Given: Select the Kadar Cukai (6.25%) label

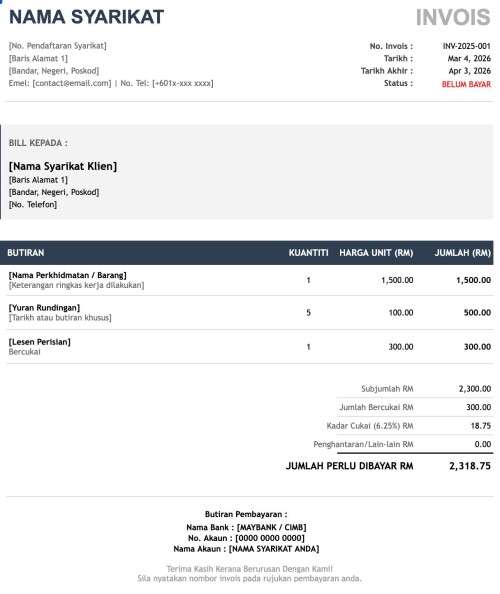Looking at the screenshot, I should pyautogui.click(x=370, y=426).
